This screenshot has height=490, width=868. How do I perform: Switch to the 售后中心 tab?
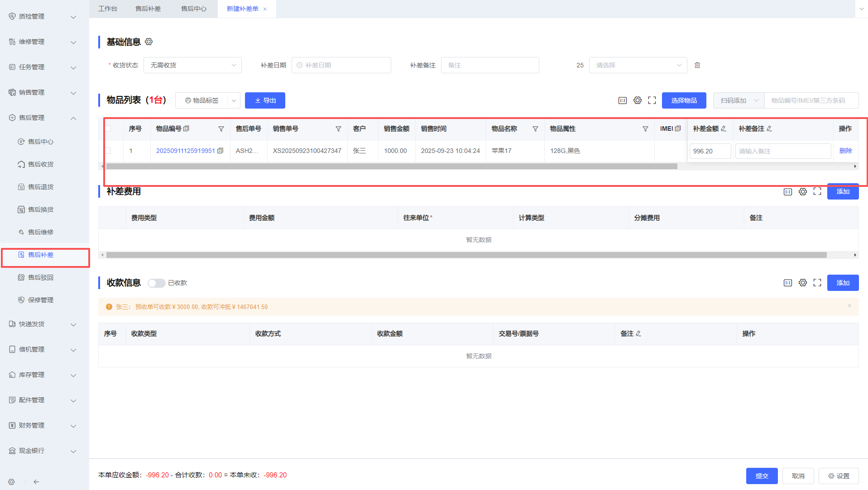194,9
